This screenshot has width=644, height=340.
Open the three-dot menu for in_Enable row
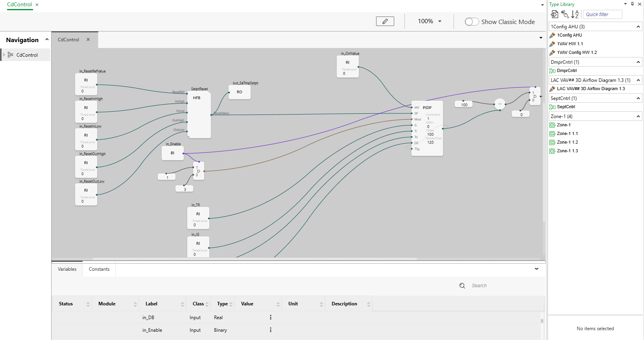(x=270, y=330)
